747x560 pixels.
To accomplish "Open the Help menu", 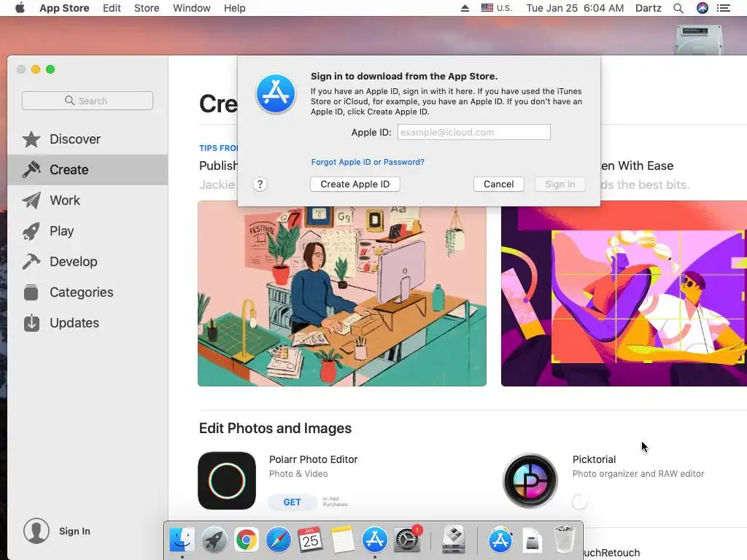I will (x=235, y=8).
